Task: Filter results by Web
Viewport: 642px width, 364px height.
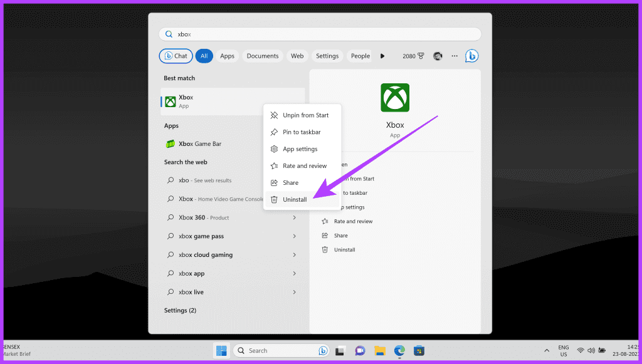Action: click(x=297, y=56)
